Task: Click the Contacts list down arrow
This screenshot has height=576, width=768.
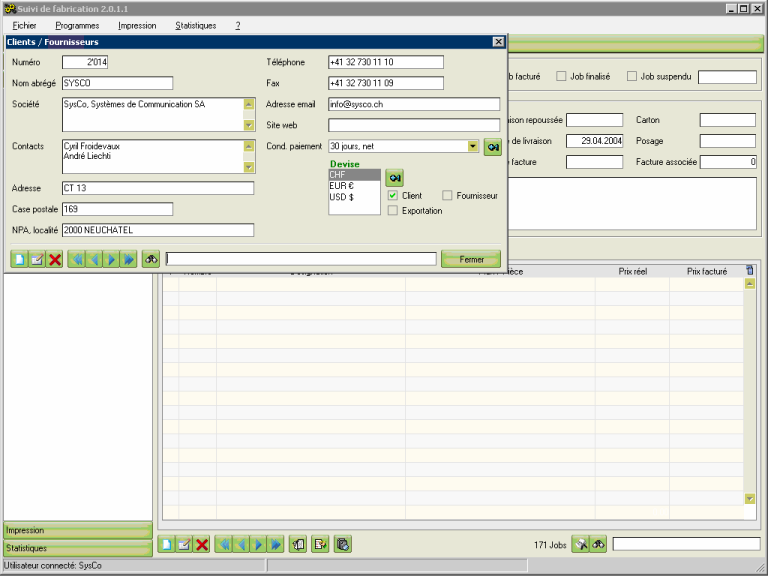Action: [249, 167]
